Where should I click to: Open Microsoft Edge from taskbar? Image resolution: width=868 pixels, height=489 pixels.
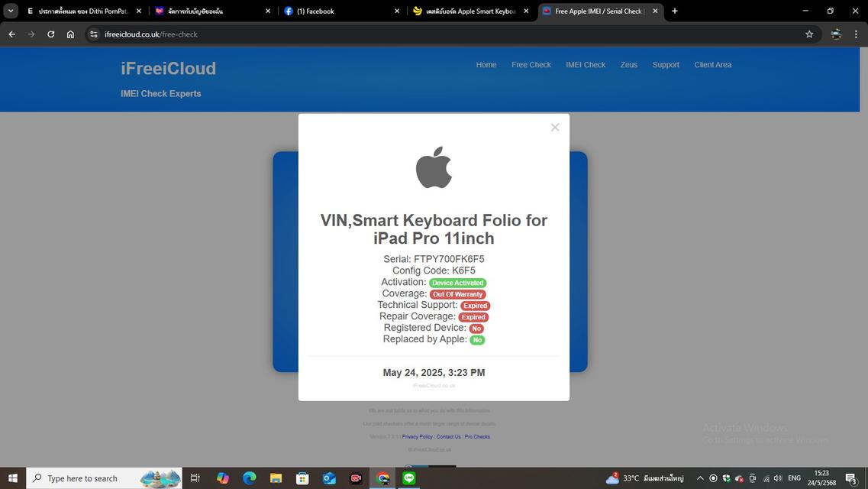249,478
